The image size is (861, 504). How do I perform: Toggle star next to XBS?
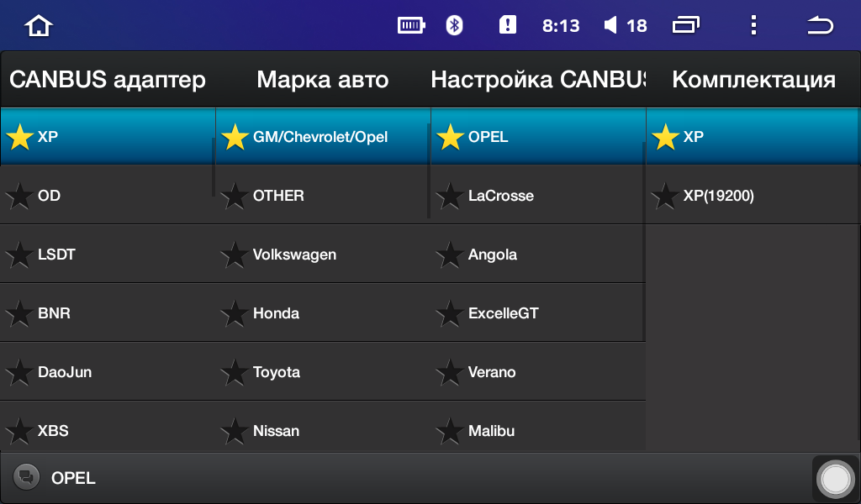20,431
